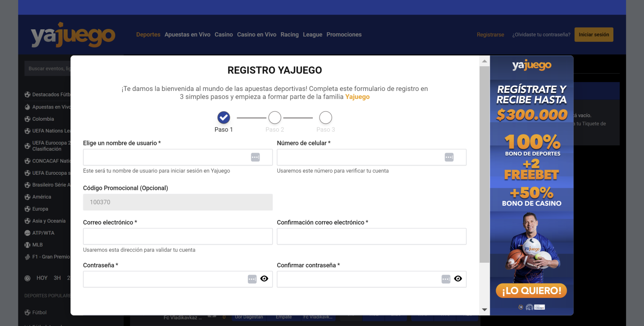Click Correo electrónico input field
This screenshot has width=644, height=326.
tap(178, 236)
